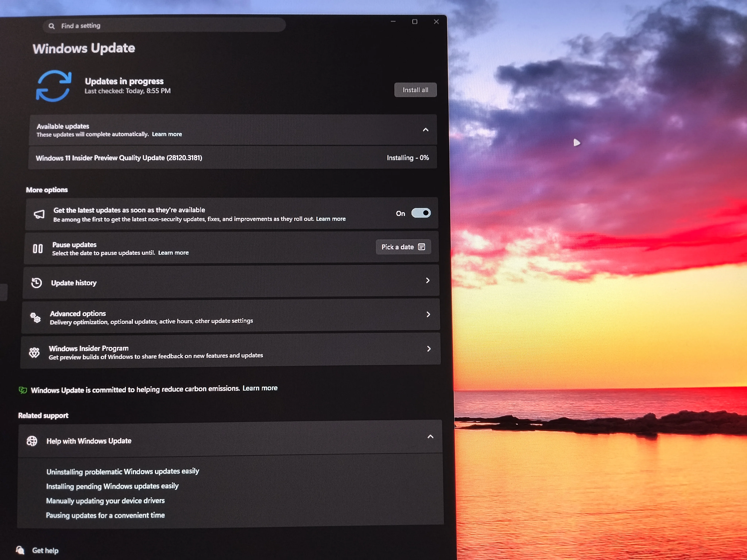This screenshot has height=560, width=747.
Task: Click the megaphone icon for latest updates
Action: point(39,214)
